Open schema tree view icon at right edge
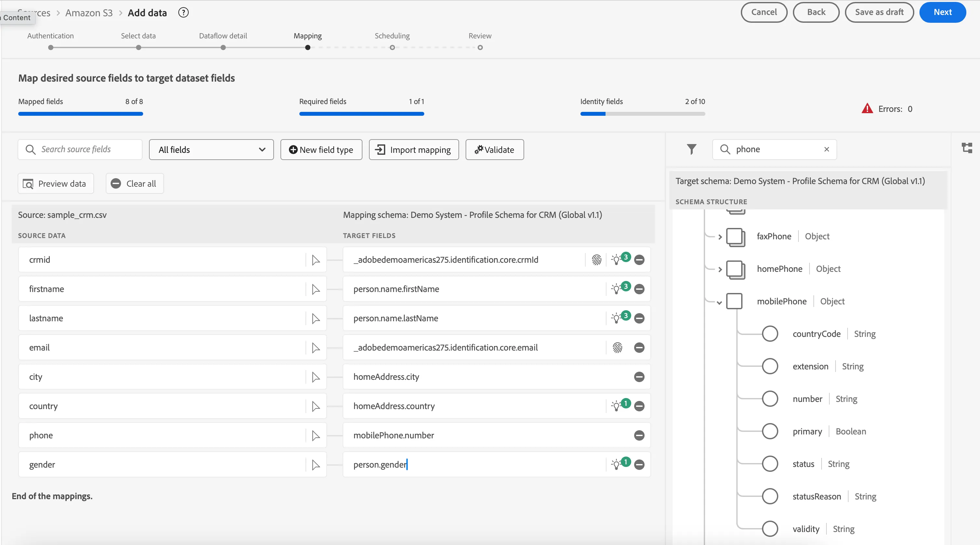The image size is (980, 545). click(x=967, y=148)
